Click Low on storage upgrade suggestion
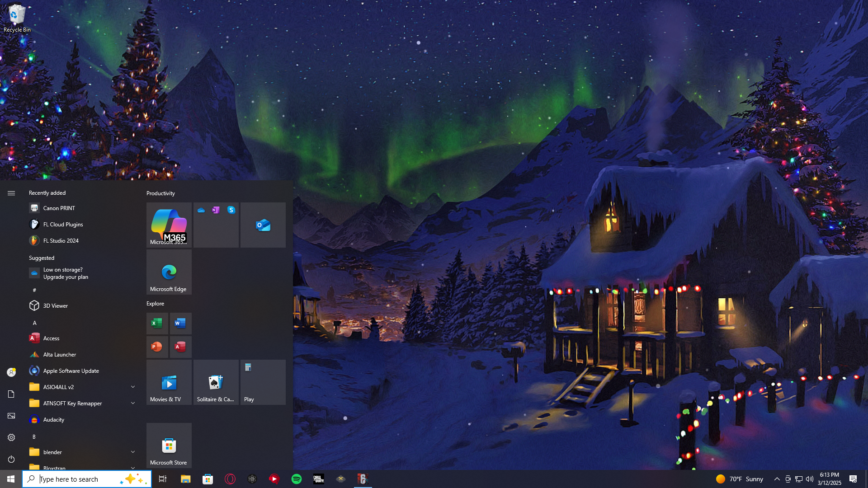The width and height of the screenshot is (868, 488). [66, 273]
